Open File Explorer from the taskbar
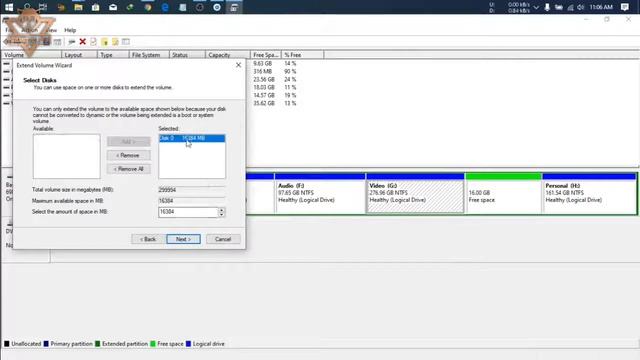Screen dimensions: 640x360 tap(78, 7)
